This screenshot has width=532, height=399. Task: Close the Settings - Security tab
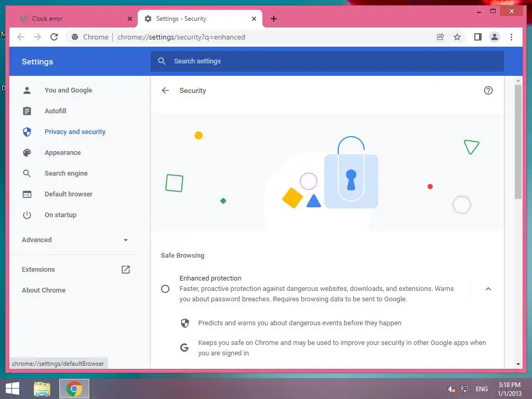coord(254,19)
